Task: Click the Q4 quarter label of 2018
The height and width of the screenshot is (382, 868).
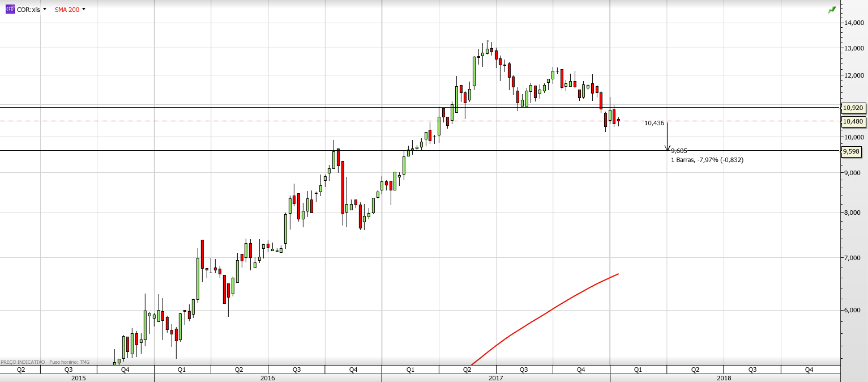Action: (x=809, y=370)
